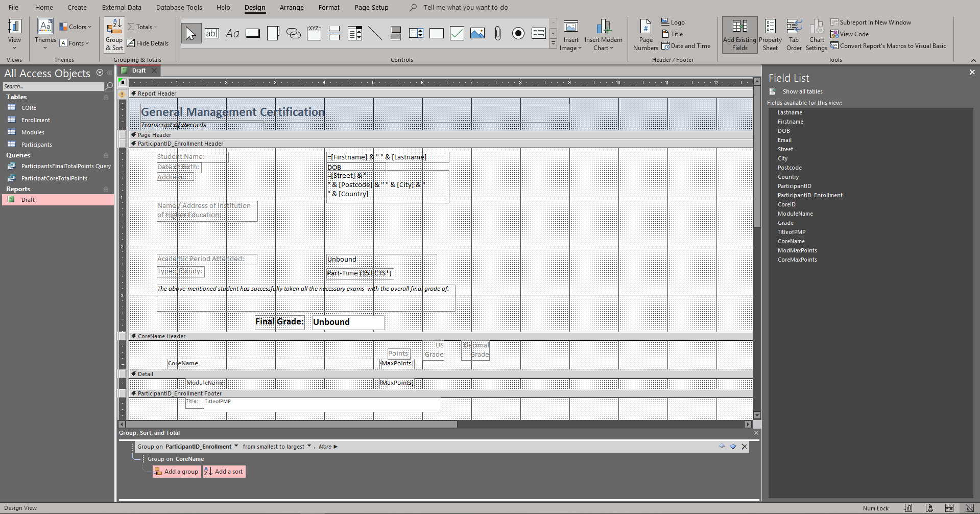Collapse the Tables navigation group

click(x=106, y=97)
